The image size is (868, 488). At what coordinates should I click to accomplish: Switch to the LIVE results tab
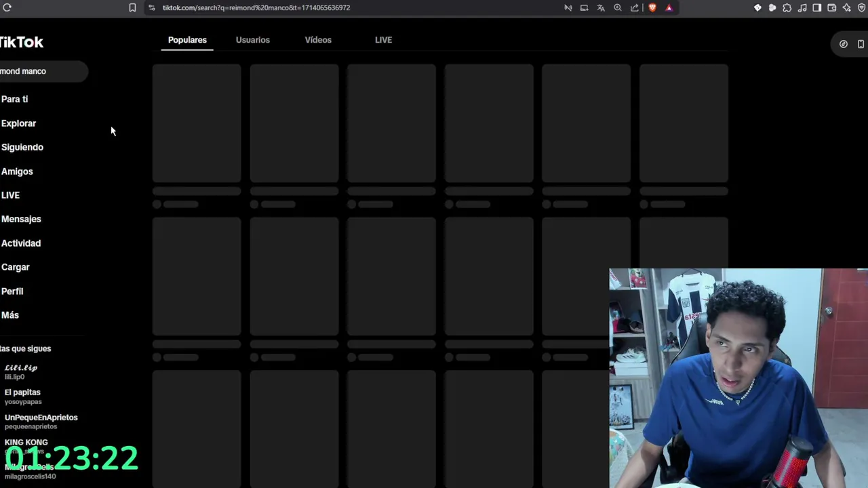tap(383, 40)
